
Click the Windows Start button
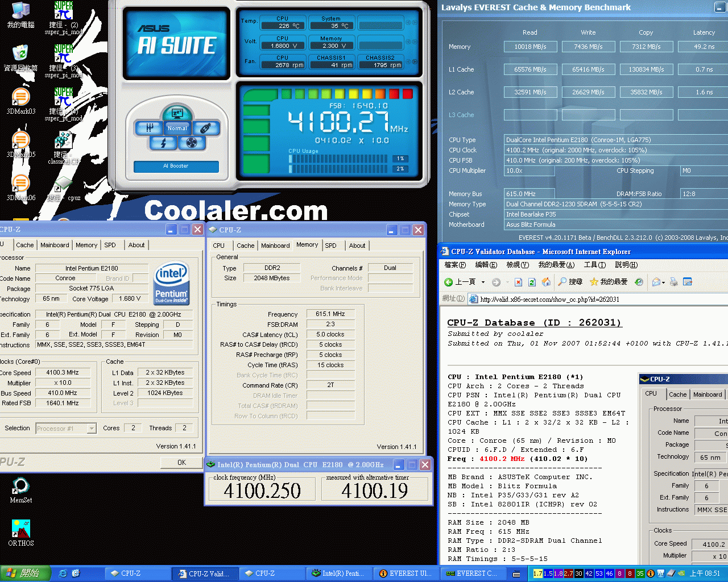pos(26,573)
